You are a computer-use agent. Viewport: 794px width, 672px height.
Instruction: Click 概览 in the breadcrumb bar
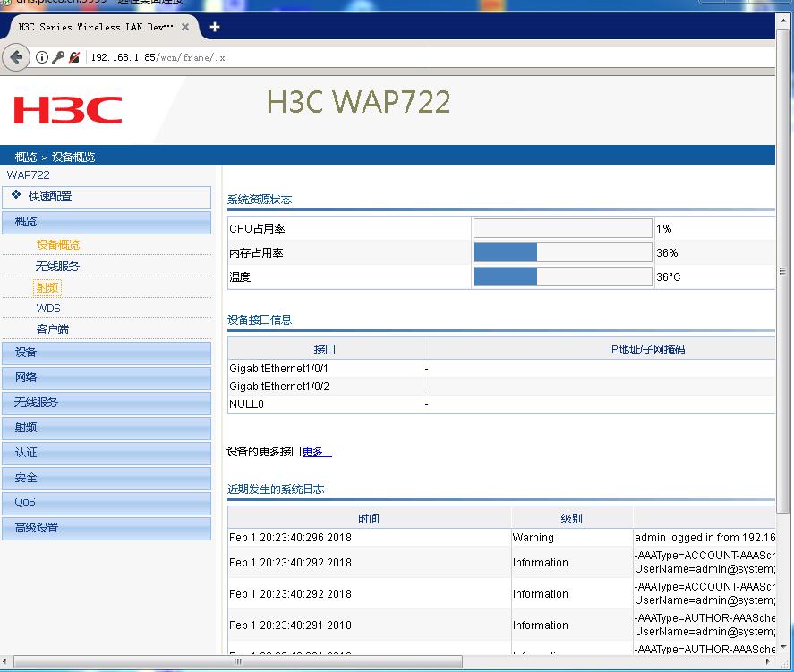pos(26,157)
